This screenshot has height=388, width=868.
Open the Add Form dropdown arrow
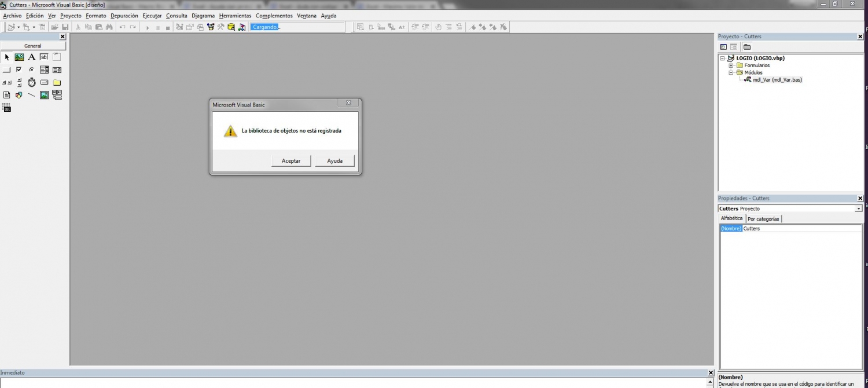tap(34, 27)
